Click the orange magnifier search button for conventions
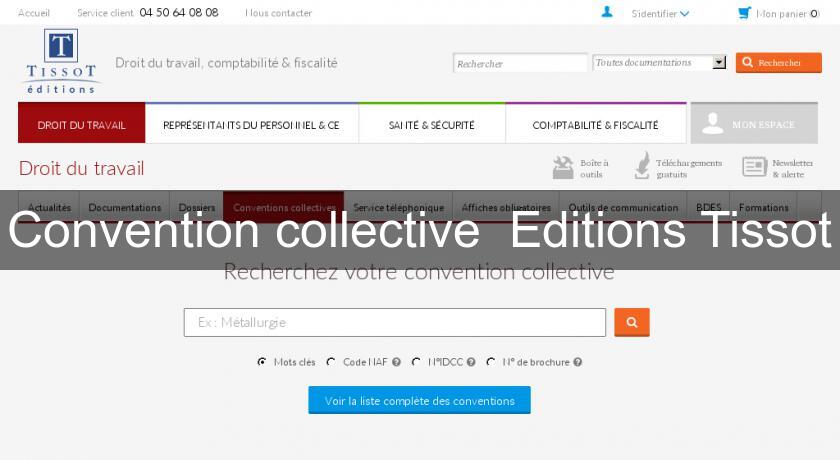The height and width of the screenshot is (460, 840). (632, 322)
